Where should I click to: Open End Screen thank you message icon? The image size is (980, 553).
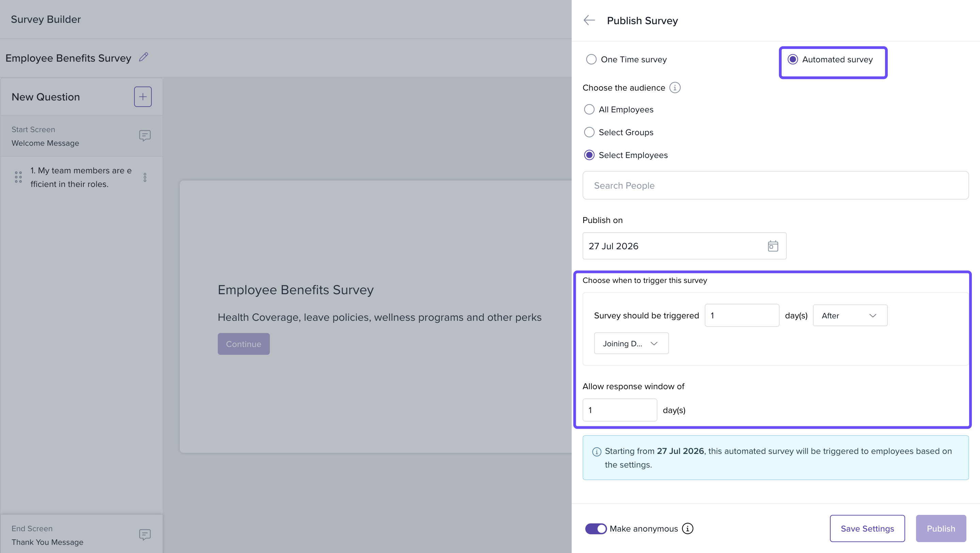click(145, 535)
